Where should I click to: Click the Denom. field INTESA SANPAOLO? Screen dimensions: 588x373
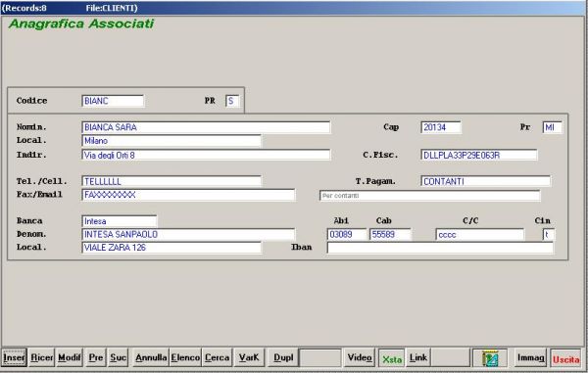point(188,234)
